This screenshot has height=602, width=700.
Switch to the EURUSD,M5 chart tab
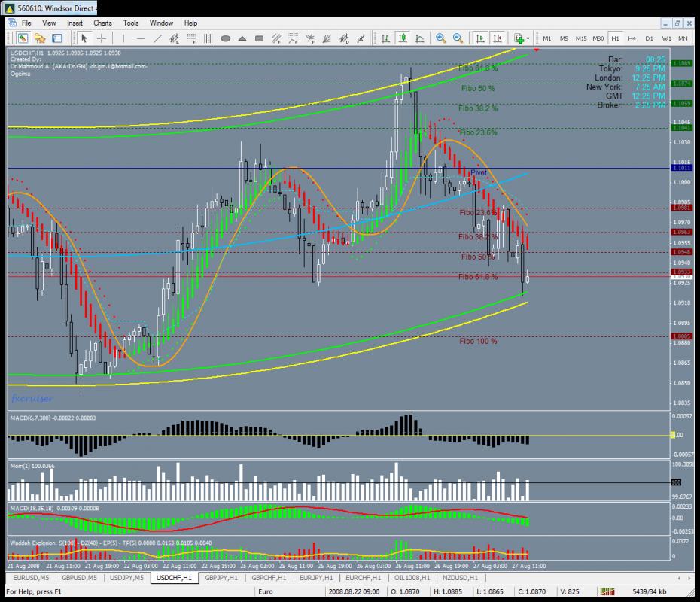pos(32,577)
